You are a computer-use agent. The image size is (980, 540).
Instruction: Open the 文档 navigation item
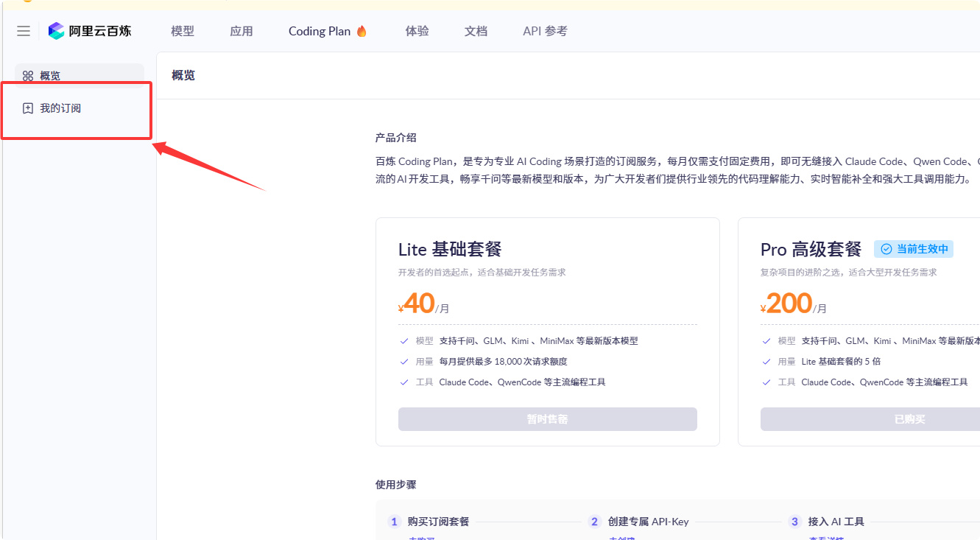(476, 31)
